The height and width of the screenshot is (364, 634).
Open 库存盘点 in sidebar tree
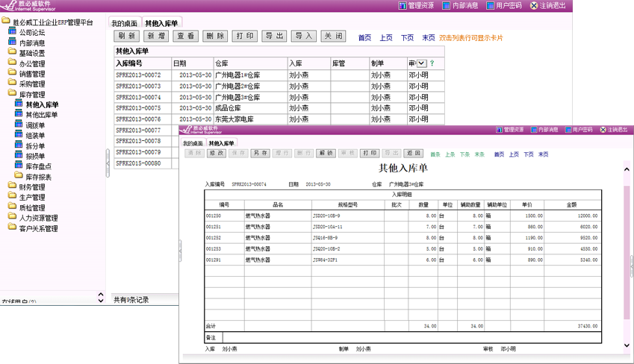pyautogui.click(x=38, y=166)
